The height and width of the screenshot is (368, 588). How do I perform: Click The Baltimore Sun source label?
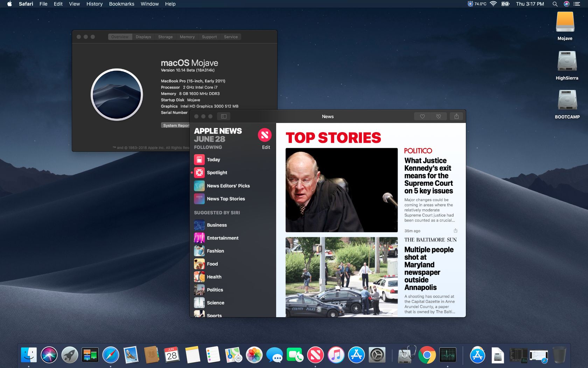[x=430, y=240]
